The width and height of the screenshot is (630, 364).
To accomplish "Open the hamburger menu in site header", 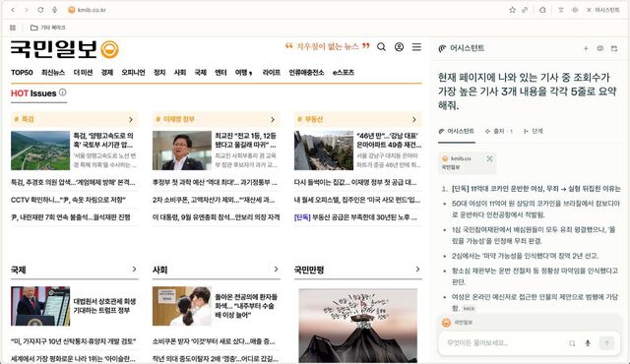I will 416,47.
